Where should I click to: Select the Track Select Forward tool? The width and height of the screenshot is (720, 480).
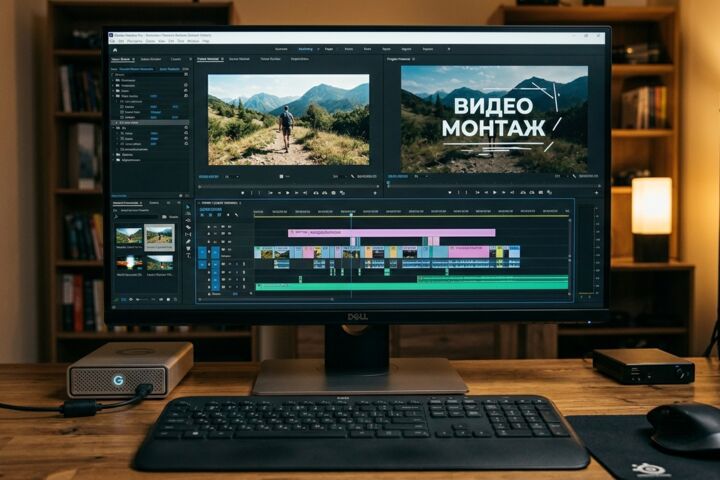[188, 214]
